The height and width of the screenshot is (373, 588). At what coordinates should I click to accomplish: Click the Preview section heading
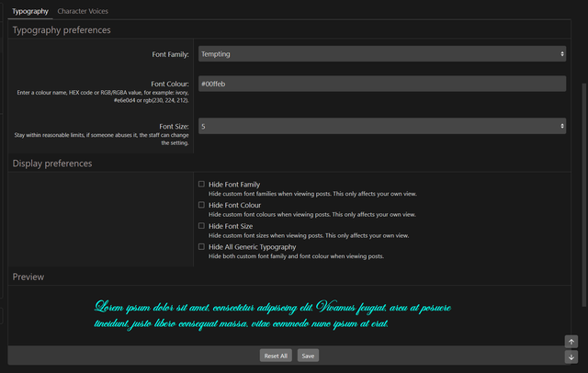28,277
